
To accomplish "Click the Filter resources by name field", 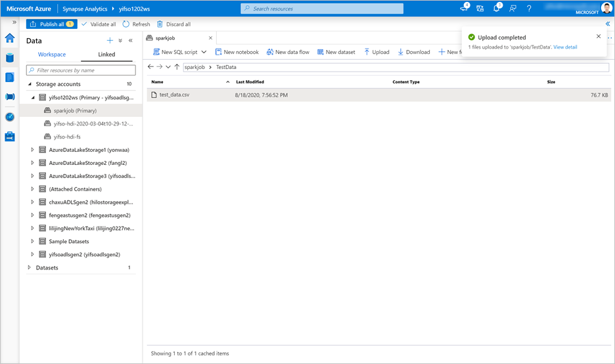I will click(x=81, y=70).
